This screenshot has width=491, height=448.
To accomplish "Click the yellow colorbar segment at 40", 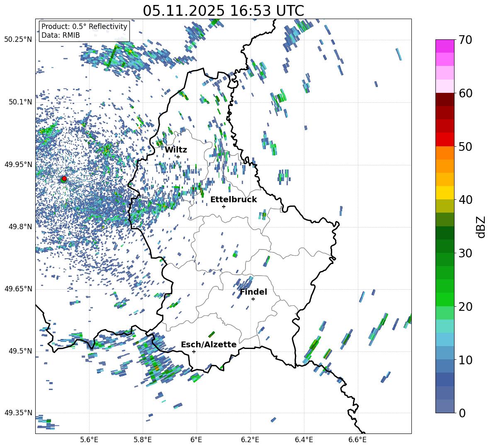I will (445, 193).
